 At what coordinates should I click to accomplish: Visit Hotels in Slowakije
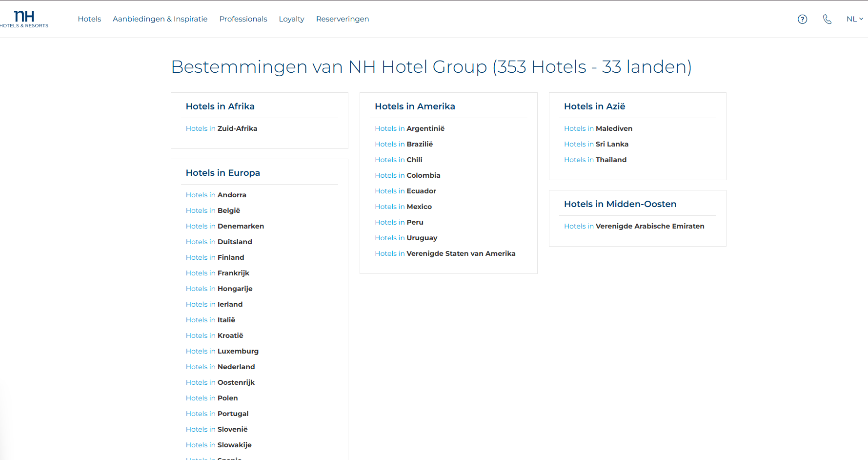click(219, 445)
